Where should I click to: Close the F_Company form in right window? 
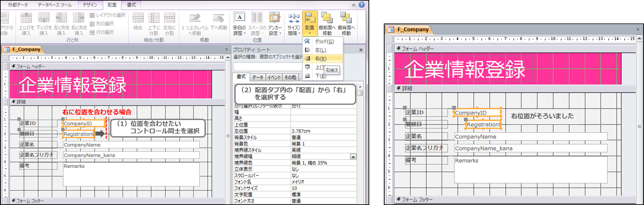(638, 29)
